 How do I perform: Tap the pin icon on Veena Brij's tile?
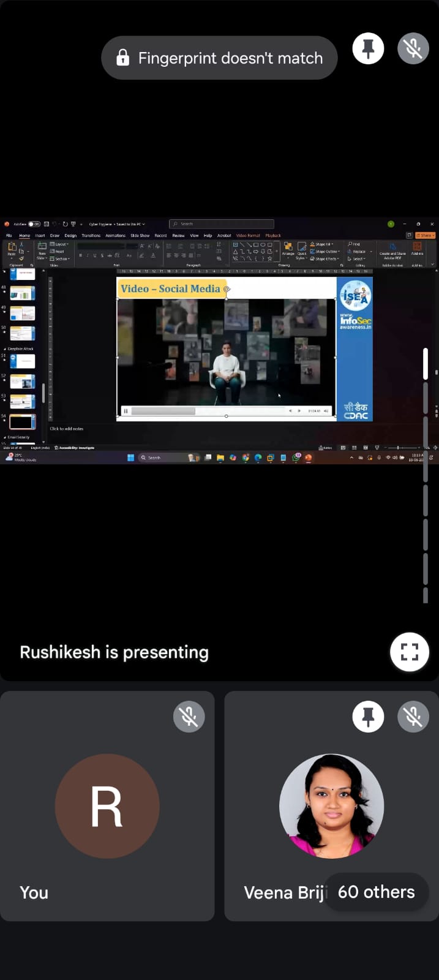point(368,716)
